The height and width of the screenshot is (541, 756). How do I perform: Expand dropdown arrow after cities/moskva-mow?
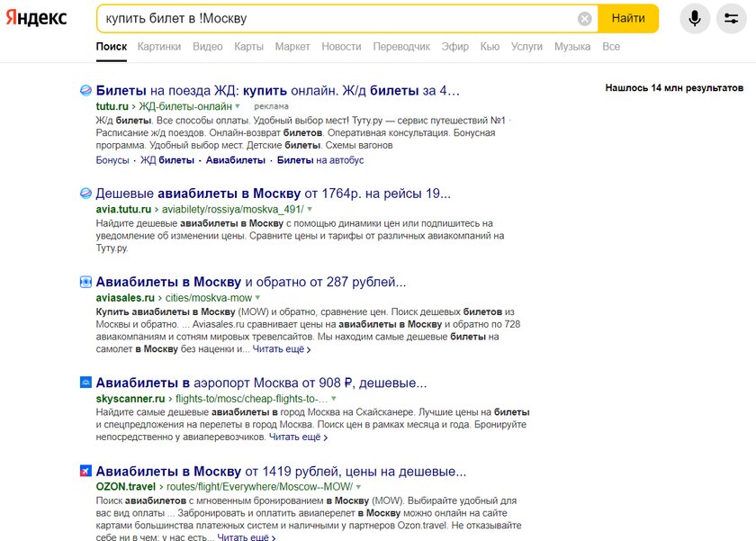(x=257, y=297)
